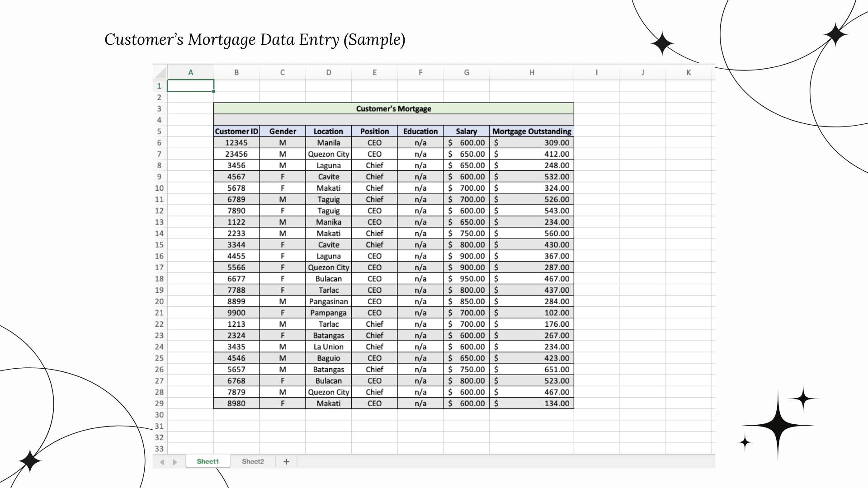Click the La Union location cell
This screenshot has height=488, width=868.
329,347
